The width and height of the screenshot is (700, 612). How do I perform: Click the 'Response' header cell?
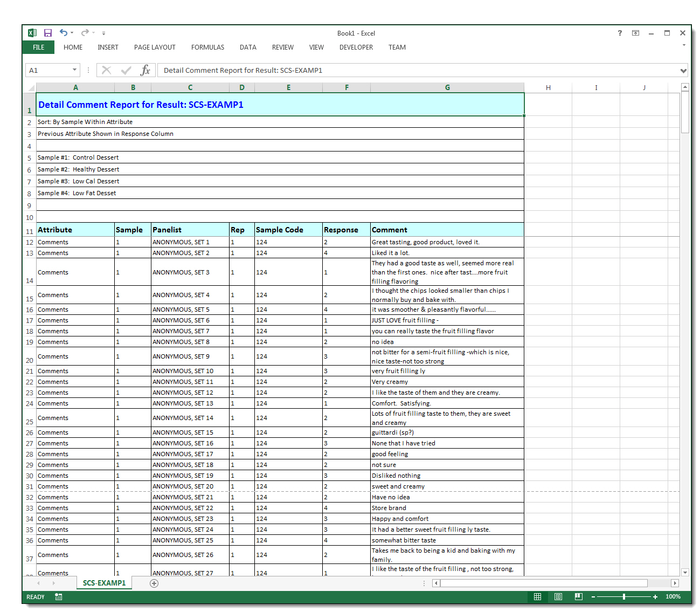pos(346,230)
